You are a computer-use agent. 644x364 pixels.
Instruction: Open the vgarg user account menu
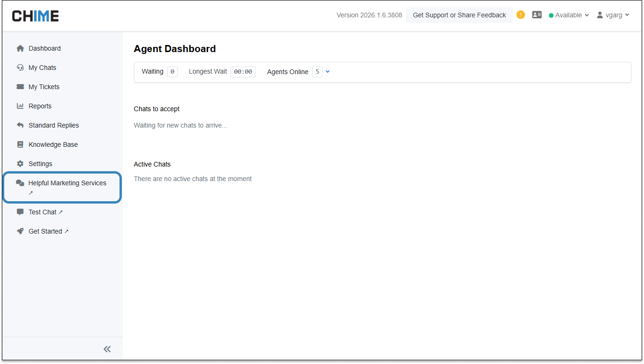pyautogui.click(x=613, y=15)
